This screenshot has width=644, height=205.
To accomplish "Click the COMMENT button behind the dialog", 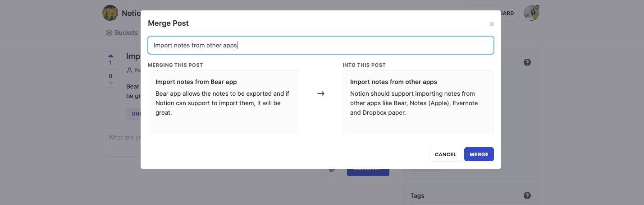I will (368, 169).
